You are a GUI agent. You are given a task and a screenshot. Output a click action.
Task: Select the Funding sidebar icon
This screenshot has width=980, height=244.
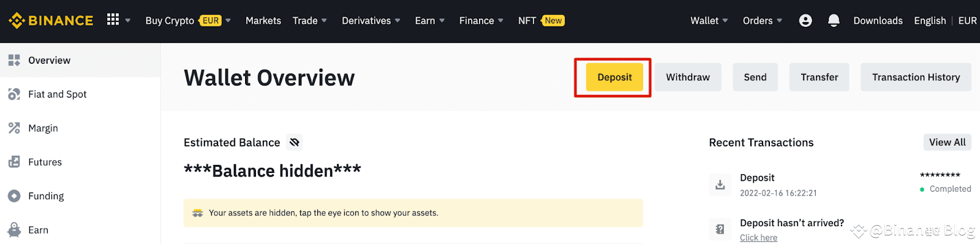14,196
